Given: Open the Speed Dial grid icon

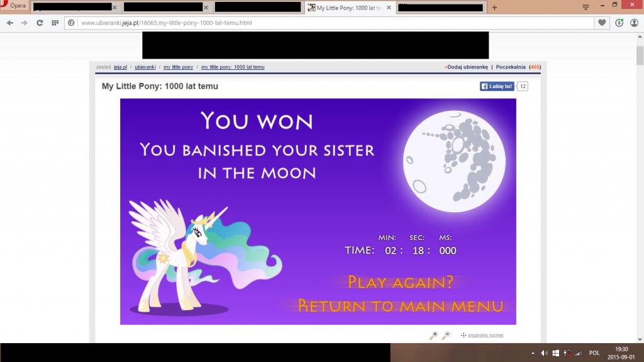Looking at the screenshot, I should click(x=55, y=23).
